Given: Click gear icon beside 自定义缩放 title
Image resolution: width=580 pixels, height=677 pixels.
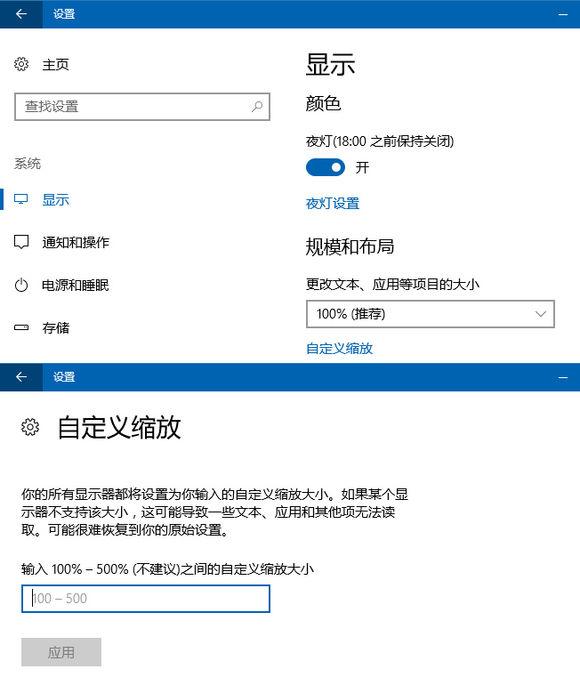Looking at the screenshot, I should click(x=30, y=427).
